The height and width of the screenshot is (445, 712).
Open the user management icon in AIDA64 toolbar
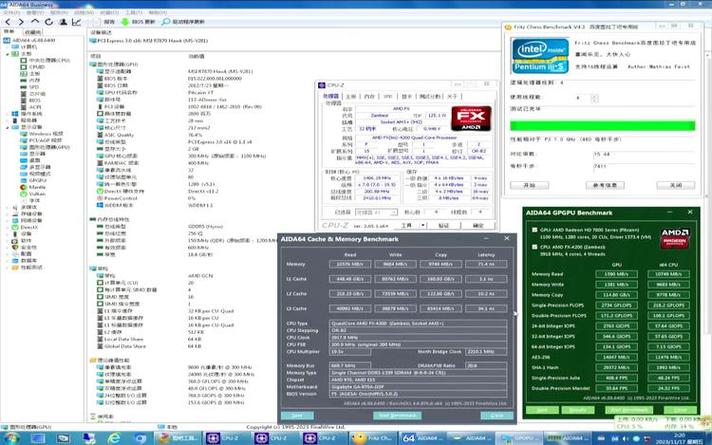[63, 22]
